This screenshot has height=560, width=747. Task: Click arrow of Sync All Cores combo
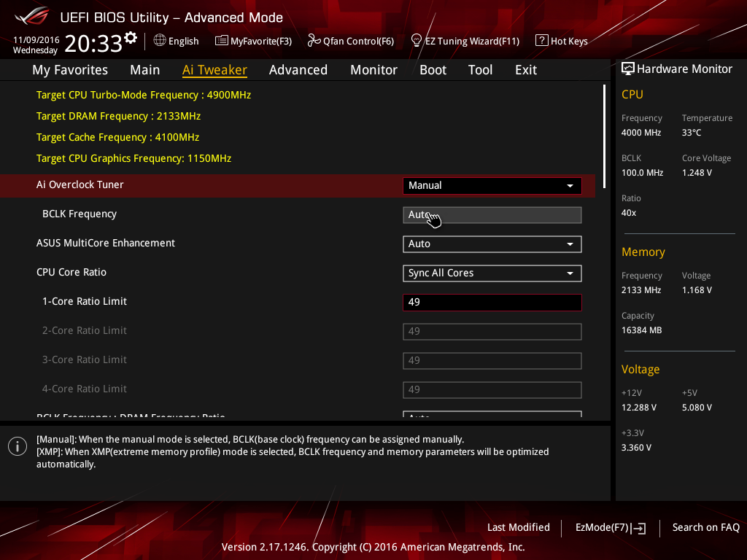[x=570, y=273]
